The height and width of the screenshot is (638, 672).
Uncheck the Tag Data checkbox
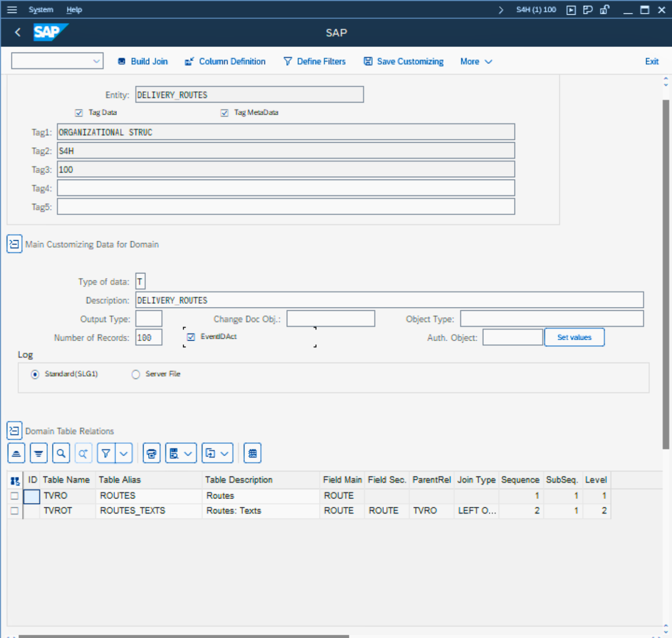79,113
